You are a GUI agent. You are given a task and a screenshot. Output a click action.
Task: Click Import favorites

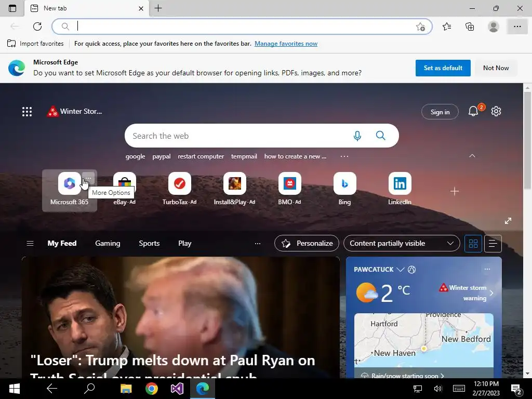click(35, 44)
